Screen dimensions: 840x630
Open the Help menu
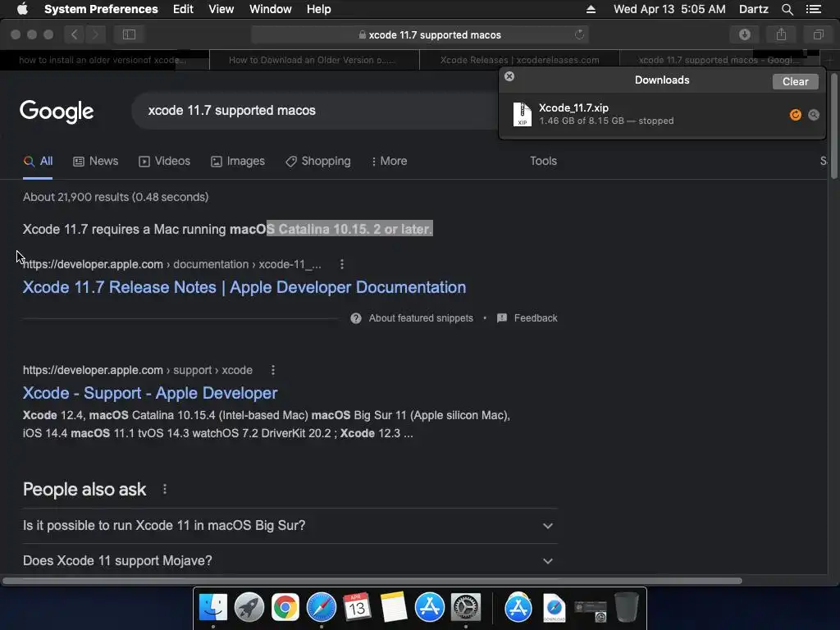(x=319, y=9)
